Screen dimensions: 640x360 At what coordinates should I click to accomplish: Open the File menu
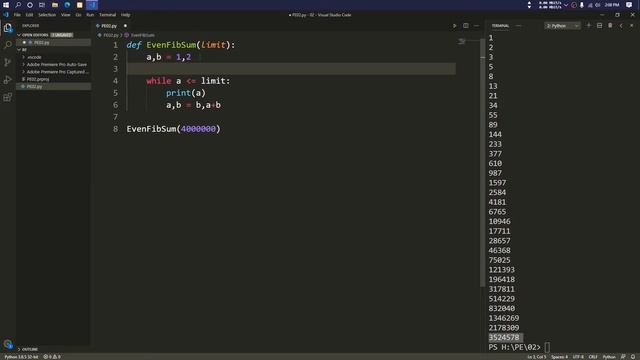[17, 15]
